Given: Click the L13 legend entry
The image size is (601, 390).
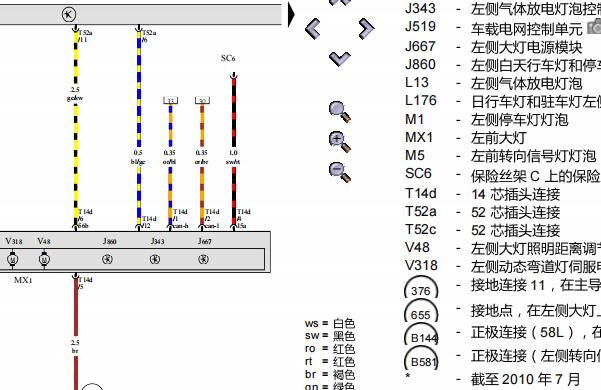Looking at the screenshot, I should pos(494,83).
